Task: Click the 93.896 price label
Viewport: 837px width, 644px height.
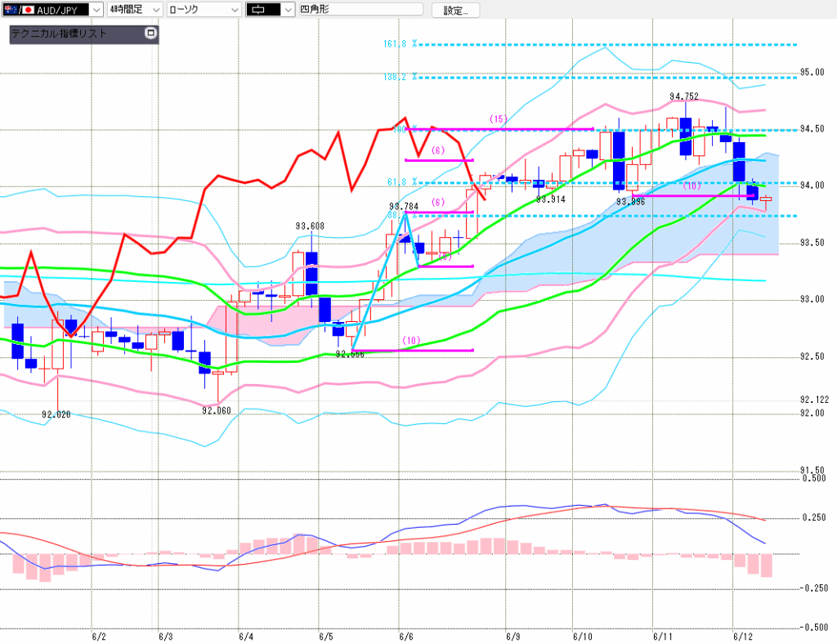Action: pyautogui.click(x=630, y=202)
